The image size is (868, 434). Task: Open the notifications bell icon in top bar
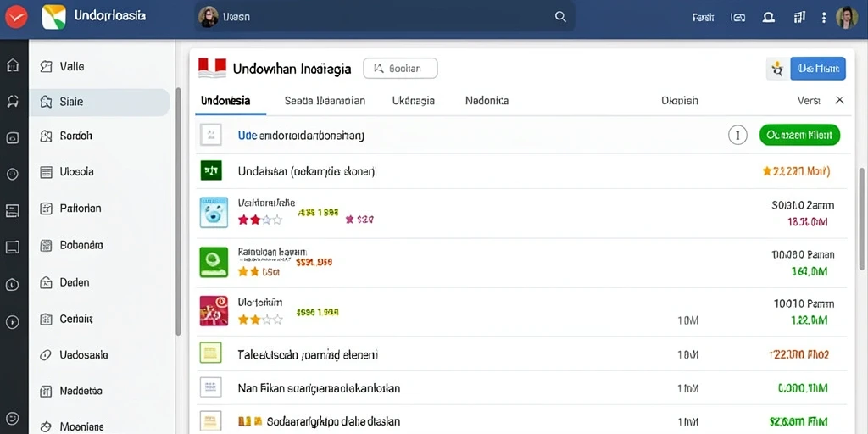[x=768, y=18]
